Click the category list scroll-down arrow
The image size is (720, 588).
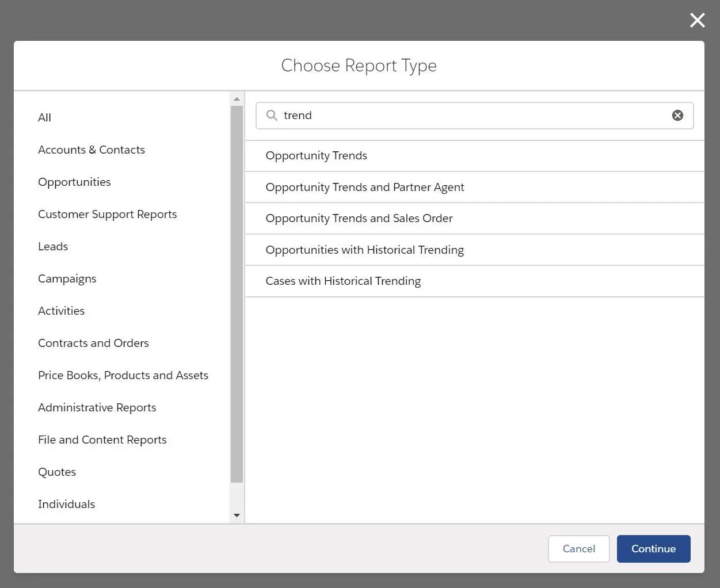click(x=237, y=516)
